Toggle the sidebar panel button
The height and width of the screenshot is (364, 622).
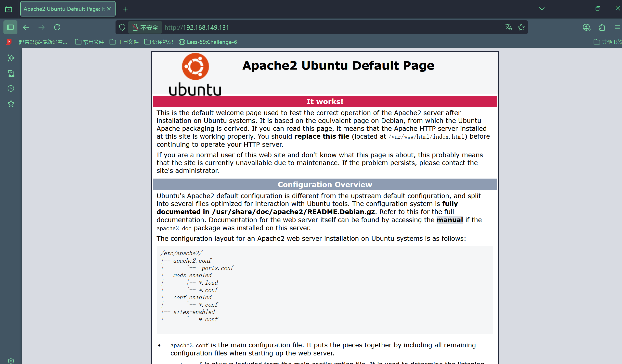pos(10,27)
